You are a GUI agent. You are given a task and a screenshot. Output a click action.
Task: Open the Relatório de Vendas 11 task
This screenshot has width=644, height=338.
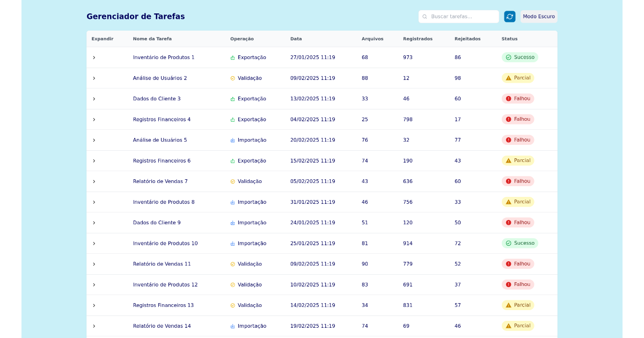coord(162,264)
